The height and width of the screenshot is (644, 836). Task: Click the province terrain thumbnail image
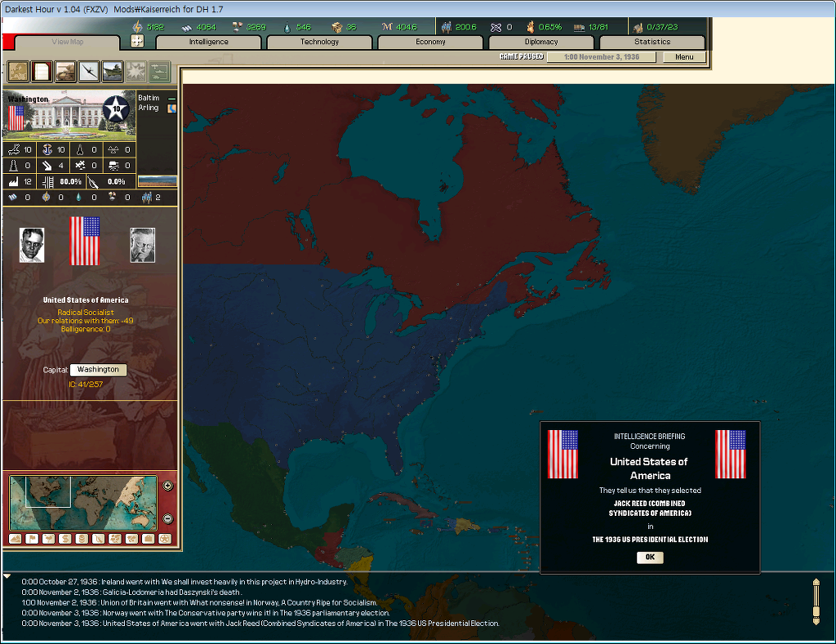pos(158,181)
